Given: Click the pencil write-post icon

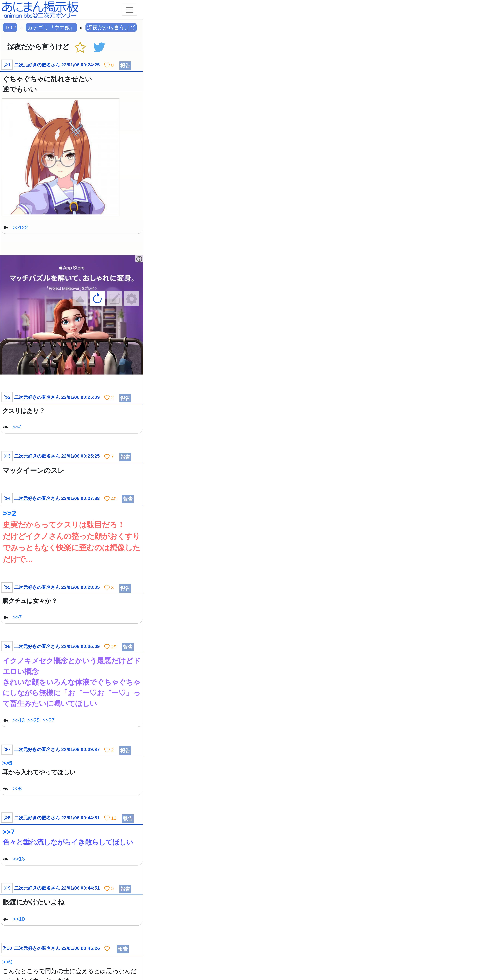Looking at the screenshot, I should 114,299.
